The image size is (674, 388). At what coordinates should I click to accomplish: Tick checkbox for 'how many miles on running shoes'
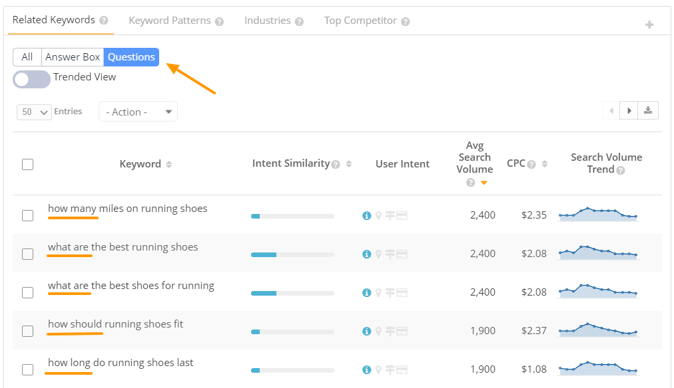click(28, 215)
